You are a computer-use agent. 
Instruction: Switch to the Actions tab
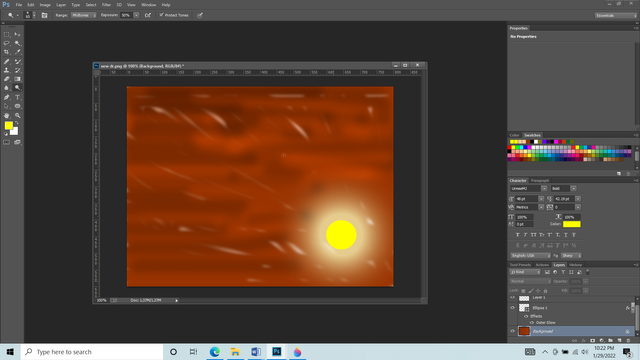pyautogui.click(x=542, y=265)
